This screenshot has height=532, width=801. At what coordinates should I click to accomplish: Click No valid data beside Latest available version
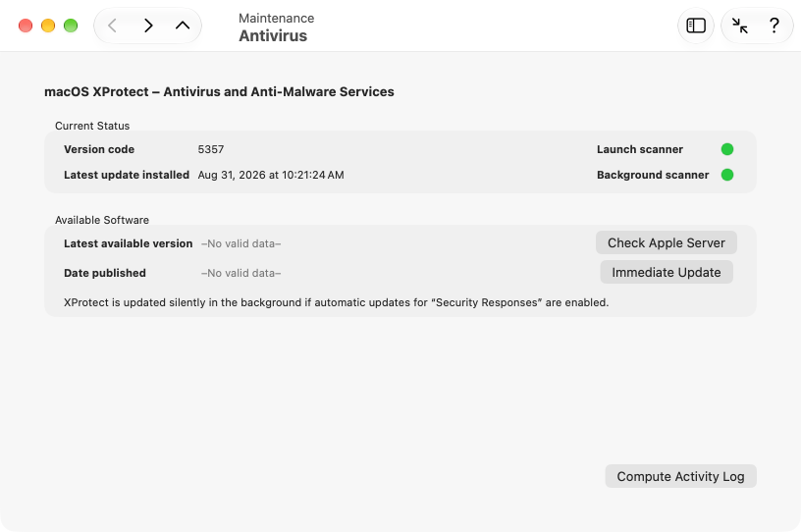[241, 243]
